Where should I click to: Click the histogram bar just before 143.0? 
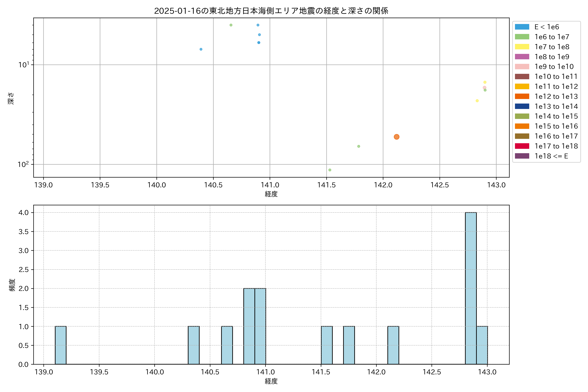click(x=482, y=345)
